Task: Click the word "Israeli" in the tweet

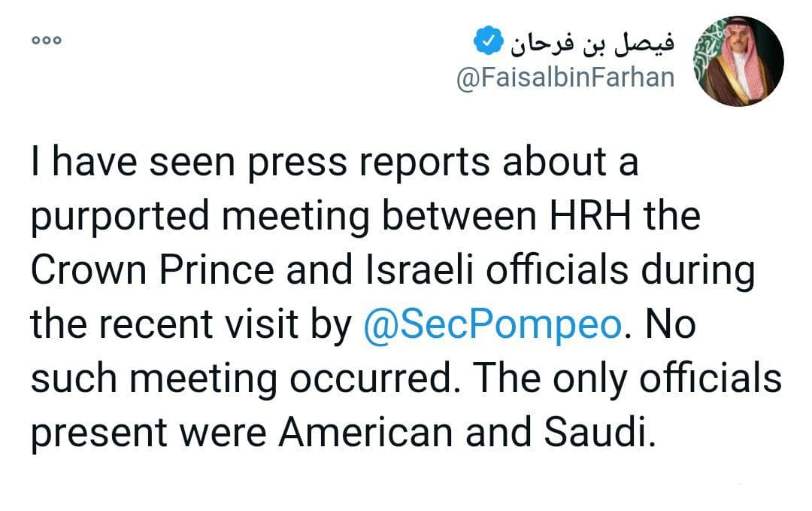Action: pyautogui.click(x=420, y=270)
